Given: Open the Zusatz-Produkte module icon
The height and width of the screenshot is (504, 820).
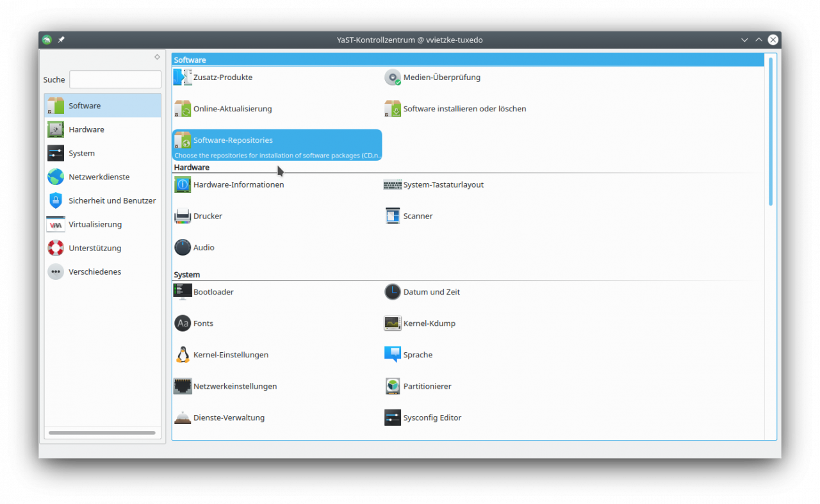Looking at the screenshot, I should pyautogui.click(x=183, y=77).
